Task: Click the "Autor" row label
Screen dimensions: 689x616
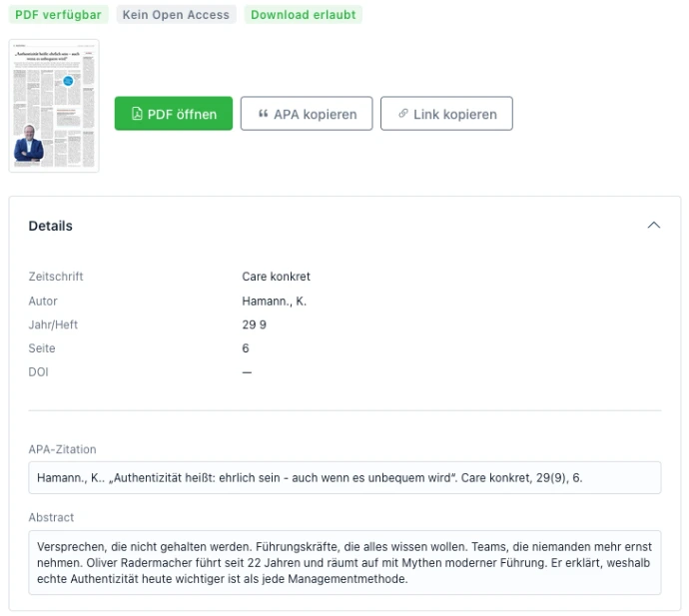Action: pyautogui.click(x=43, y=301)
